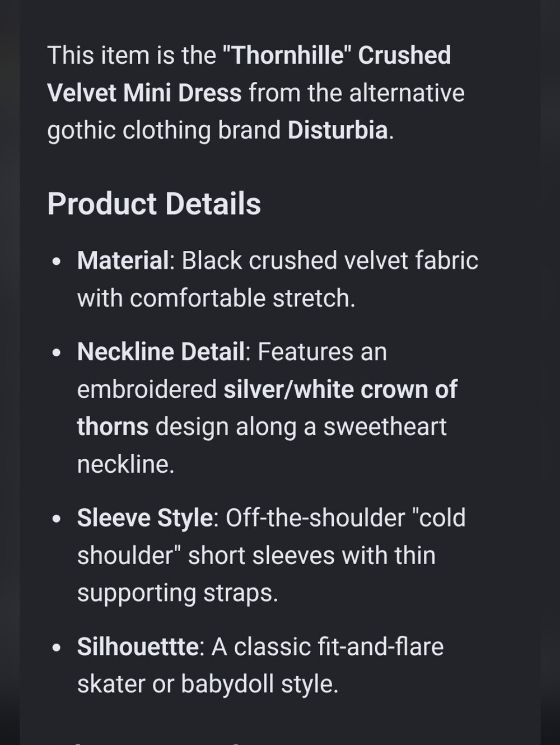Click the bullet point beside Neckline Detail

(x=56, y=353)
